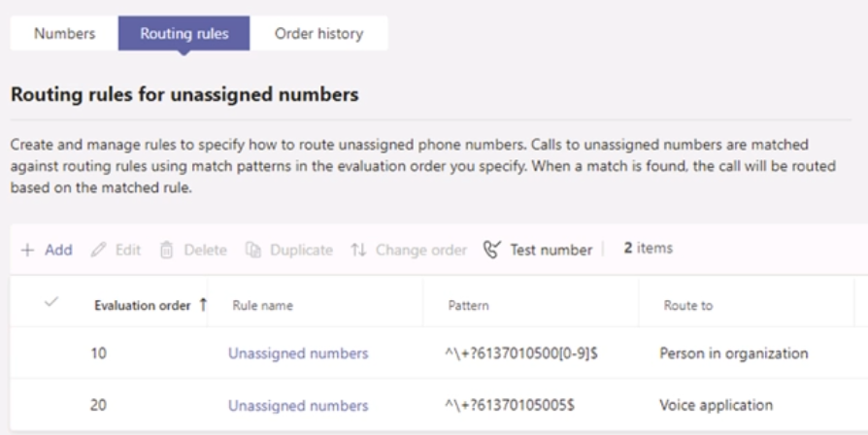
Task: Click the Test number button label
Action: point(551,250)
